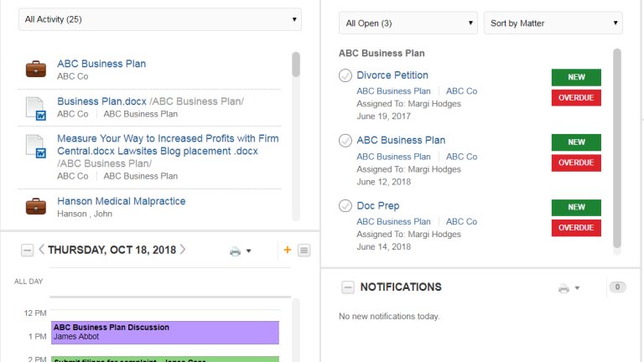Click the briefcase icon for Hanson Medical Malpractice

coord(35,207)
